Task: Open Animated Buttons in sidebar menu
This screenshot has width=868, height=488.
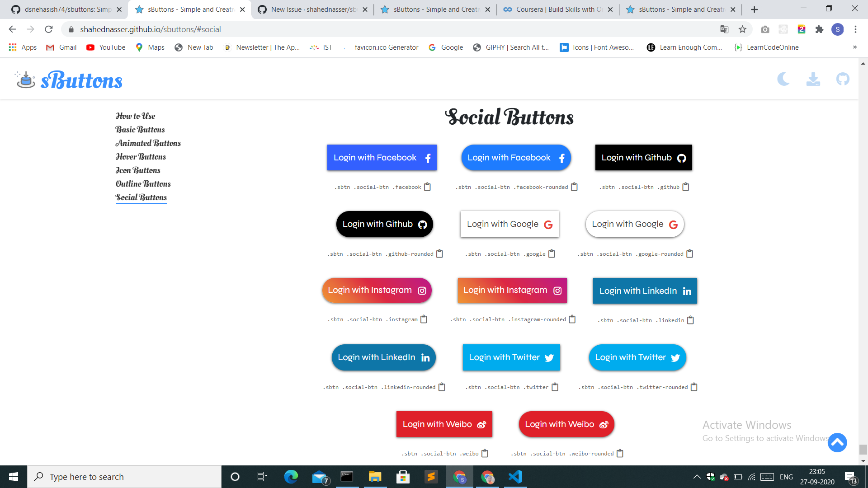Action: 148,143
